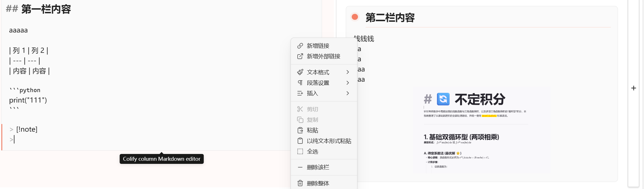Click the orange circle beside 第二栏内容
Viewport: 644px width, 189px height.
(x=355, y=17)
